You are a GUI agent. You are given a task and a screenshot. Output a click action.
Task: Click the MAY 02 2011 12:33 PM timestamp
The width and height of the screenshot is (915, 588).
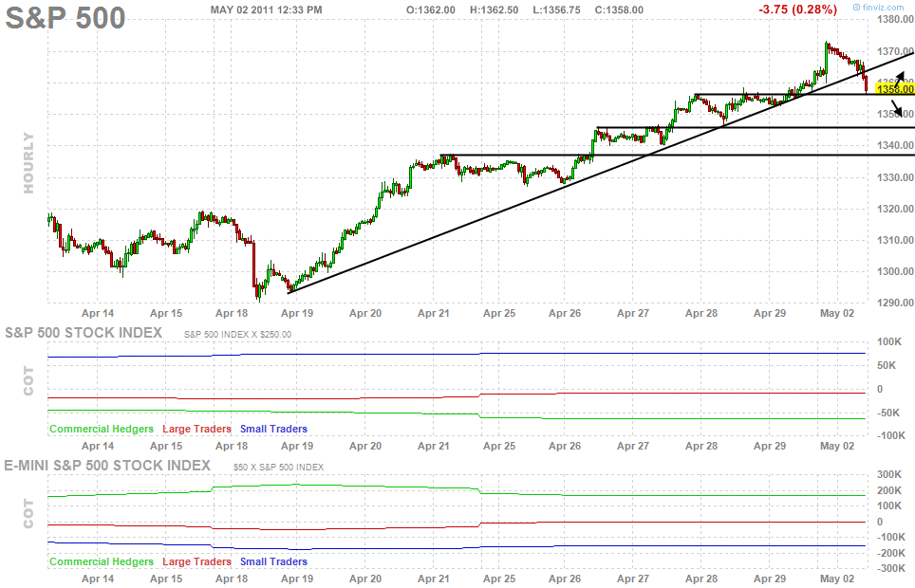(266, 9)
